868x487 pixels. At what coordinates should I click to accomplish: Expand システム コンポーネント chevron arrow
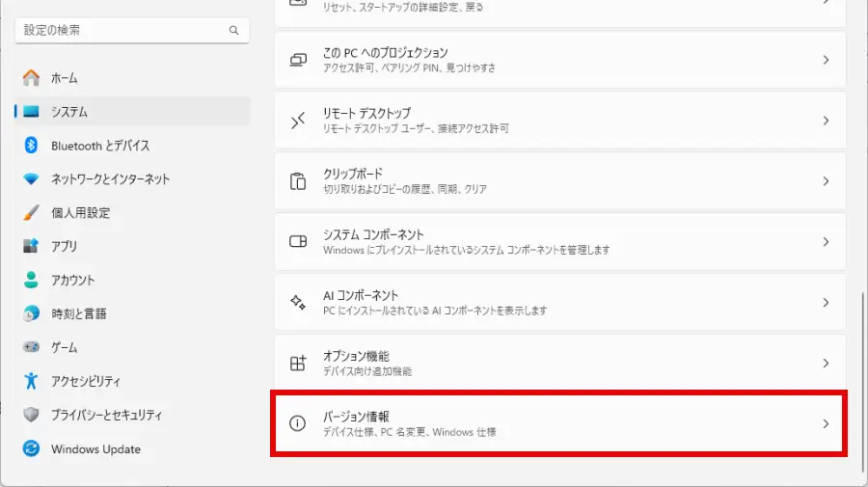point(826,242)
